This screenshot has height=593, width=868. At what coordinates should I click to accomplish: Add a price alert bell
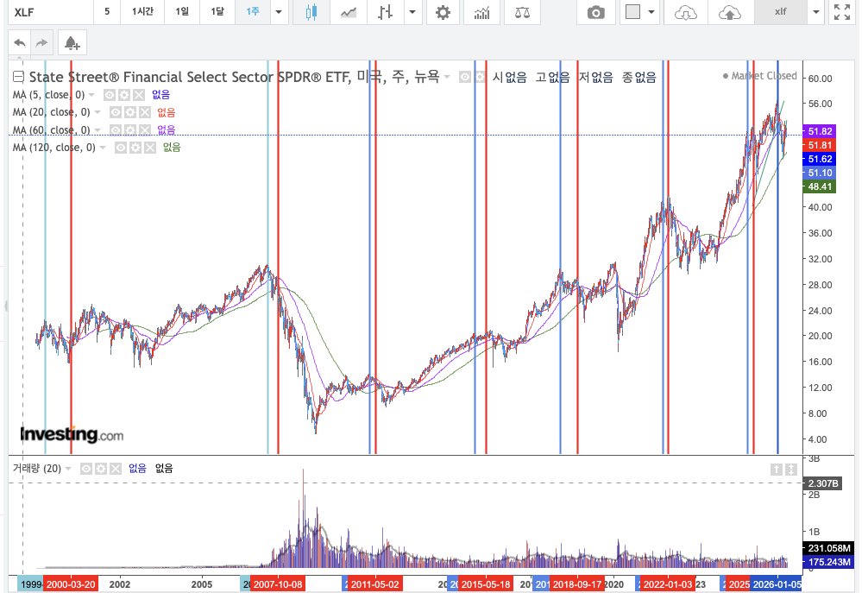tap(72, 42)
